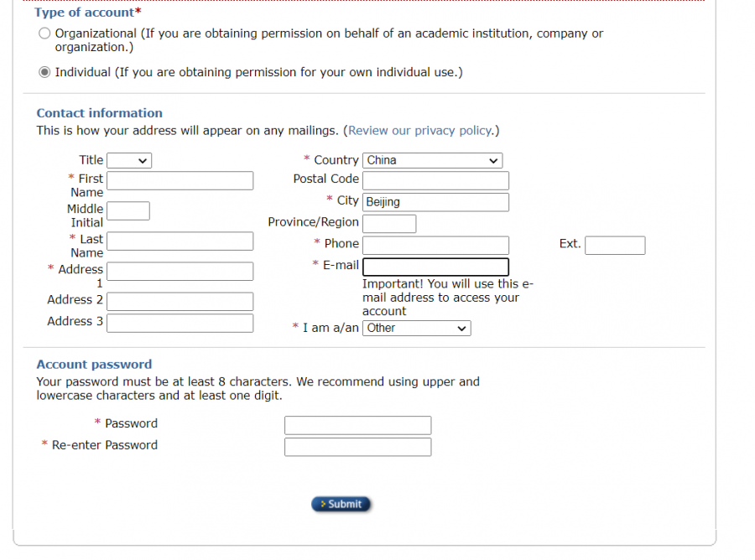Screen dimensions: 755x560
Task: Focus the First Name input field
Action: click(180, 181)
